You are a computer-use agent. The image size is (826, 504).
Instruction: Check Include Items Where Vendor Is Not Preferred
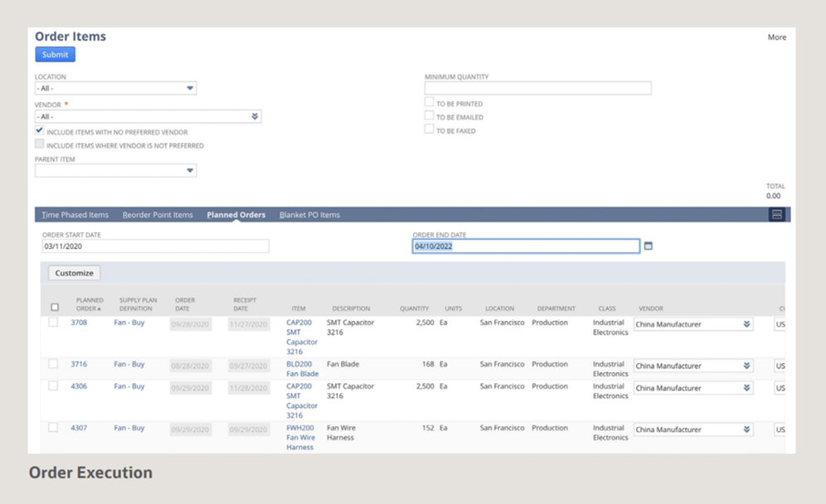(x=40, y=143)
